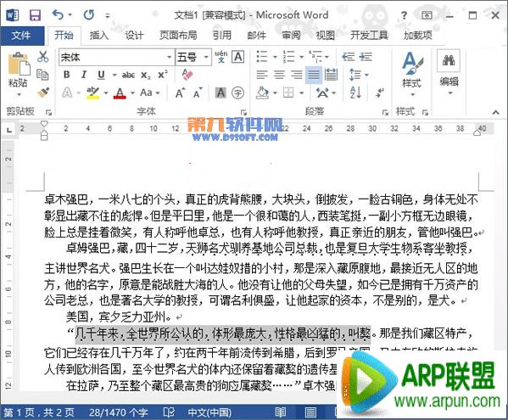Open borders dropdown arrow
This screenshot has width=508, height=420.
click(x=301, y=93)
